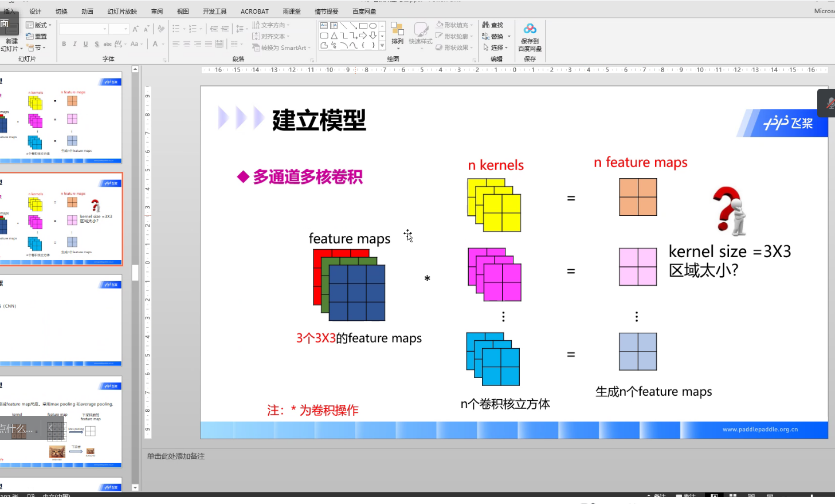Open the 幻灯片放映 slide show tab
This screenshot has height=504, width=835.
tap(122, 11)
